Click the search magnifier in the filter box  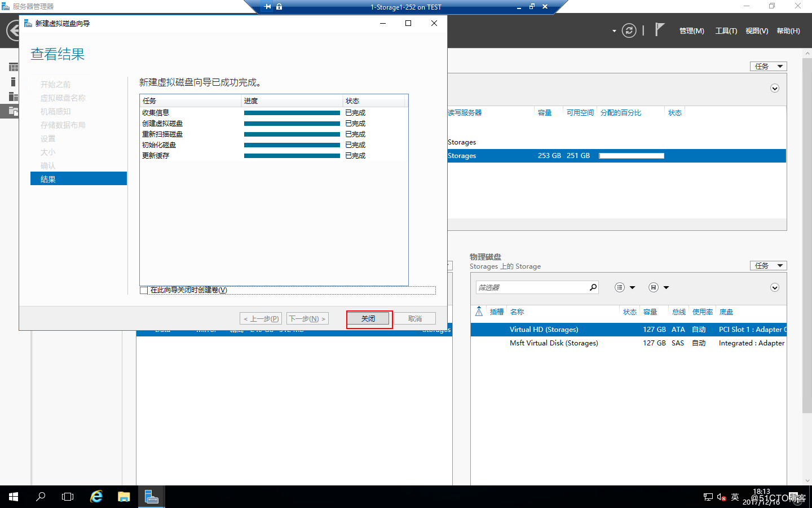[593, 287]
